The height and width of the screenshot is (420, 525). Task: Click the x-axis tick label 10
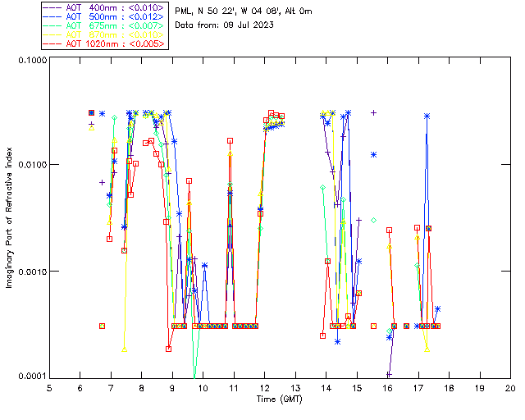pos(203,388)
